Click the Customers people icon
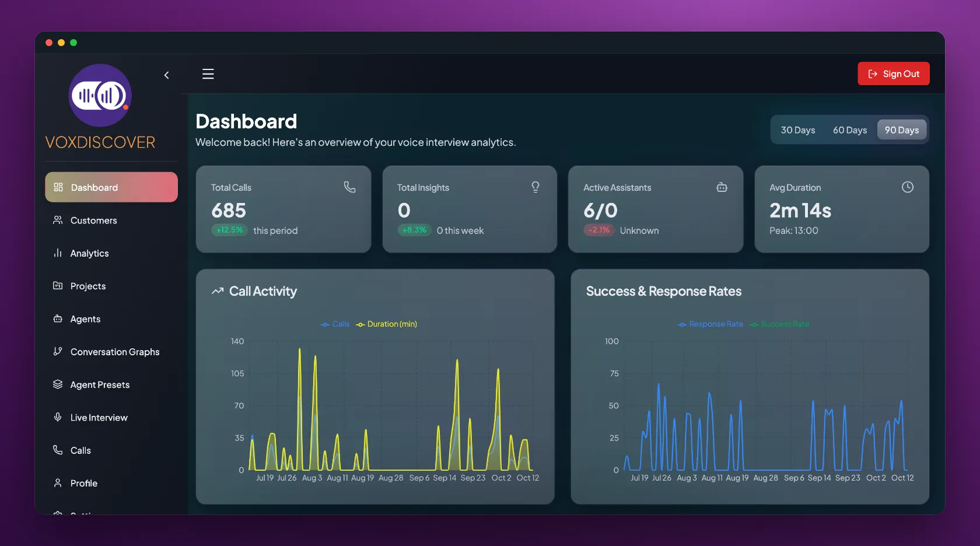 [x=58, y=220]
